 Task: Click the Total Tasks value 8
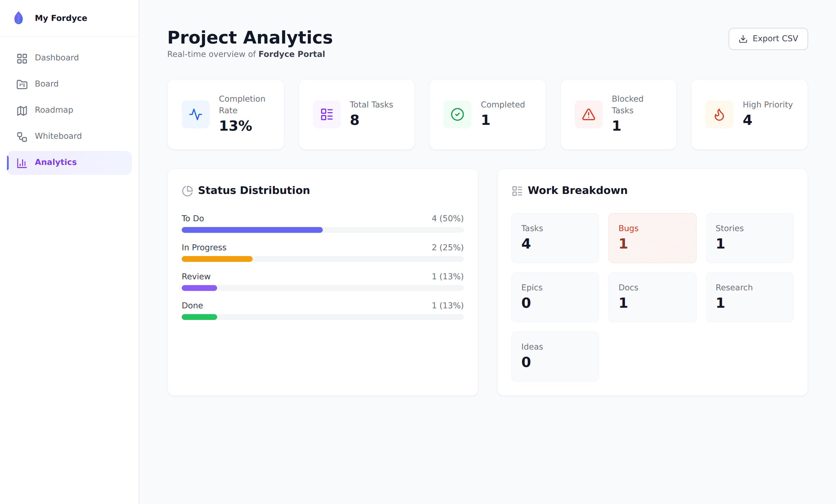click(354, 120)
